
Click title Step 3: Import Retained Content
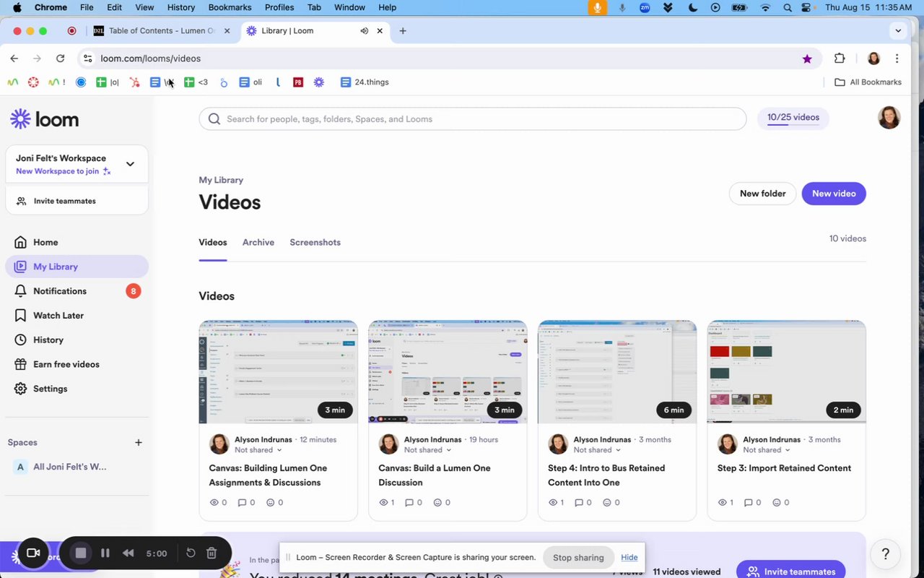[x=784, y=468]
